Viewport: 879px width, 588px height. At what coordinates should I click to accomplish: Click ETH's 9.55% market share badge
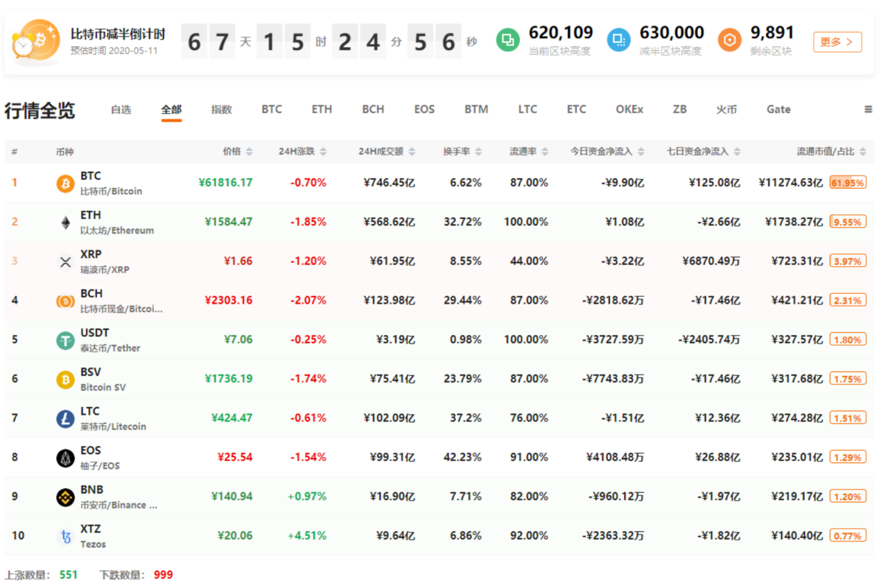(x=848, y=222)
